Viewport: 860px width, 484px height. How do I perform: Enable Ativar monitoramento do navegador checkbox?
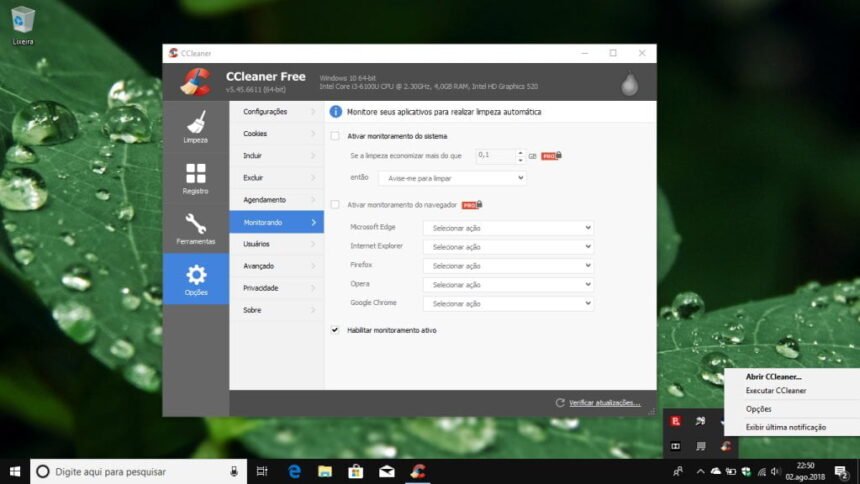pos(335,205)
